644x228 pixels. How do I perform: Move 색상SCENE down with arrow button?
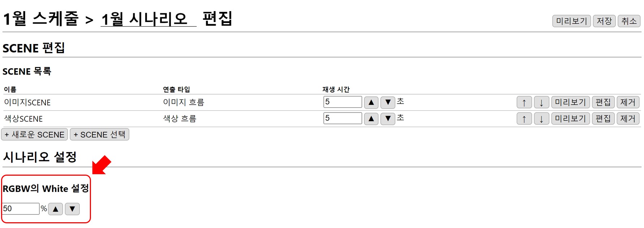tap(541, 119)
